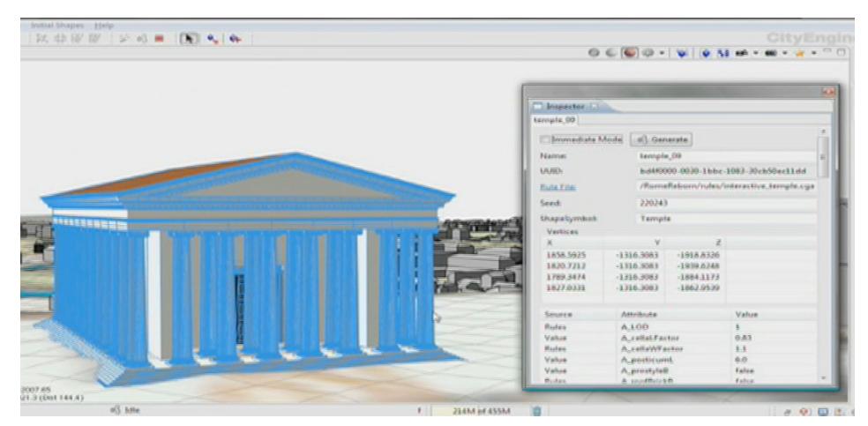Click the red stop icon in toolbar
This screenshot has height=426, width=868.
pyautogui.click(x=159, y=38)
